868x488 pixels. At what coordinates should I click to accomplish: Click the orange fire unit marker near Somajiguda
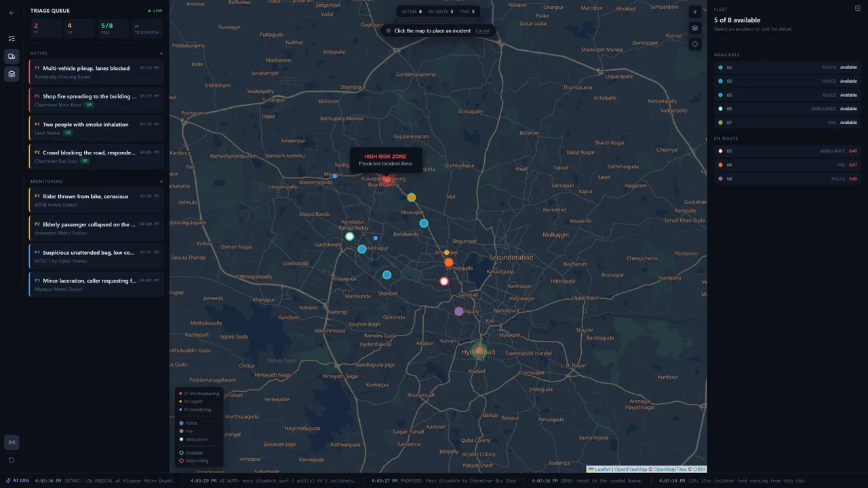pos(448,262)
